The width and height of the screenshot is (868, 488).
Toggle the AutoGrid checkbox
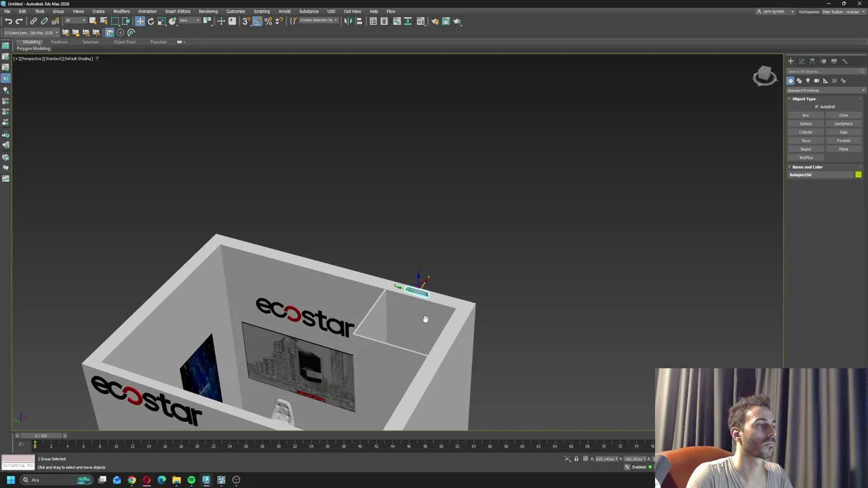816,106
